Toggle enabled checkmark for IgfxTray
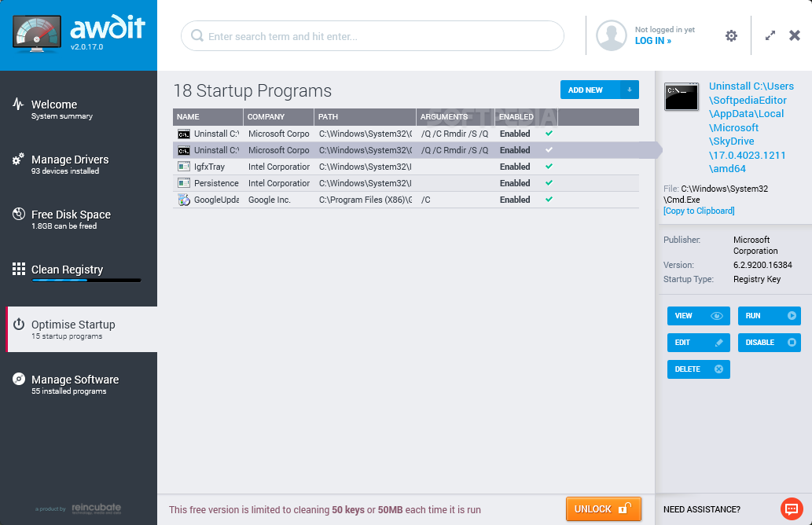Screen dimensions: 812x525 (x=549, y=167)
